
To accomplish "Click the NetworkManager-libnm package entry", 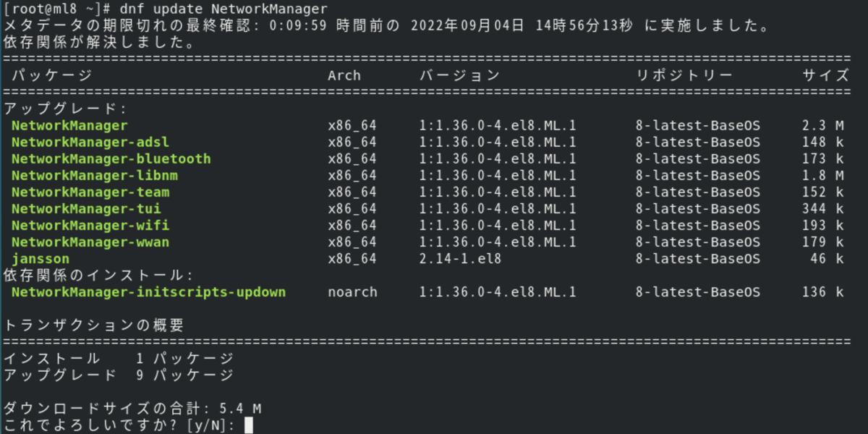I will [94, 175].
